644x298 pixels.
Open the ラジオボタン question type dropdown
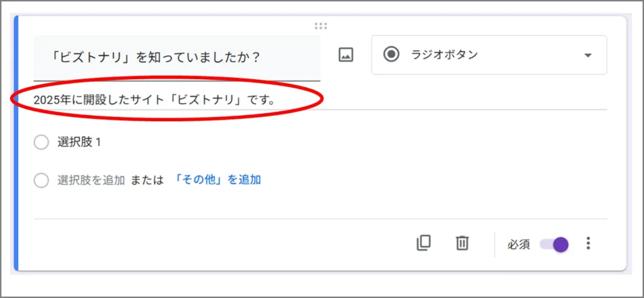point(489,55)
